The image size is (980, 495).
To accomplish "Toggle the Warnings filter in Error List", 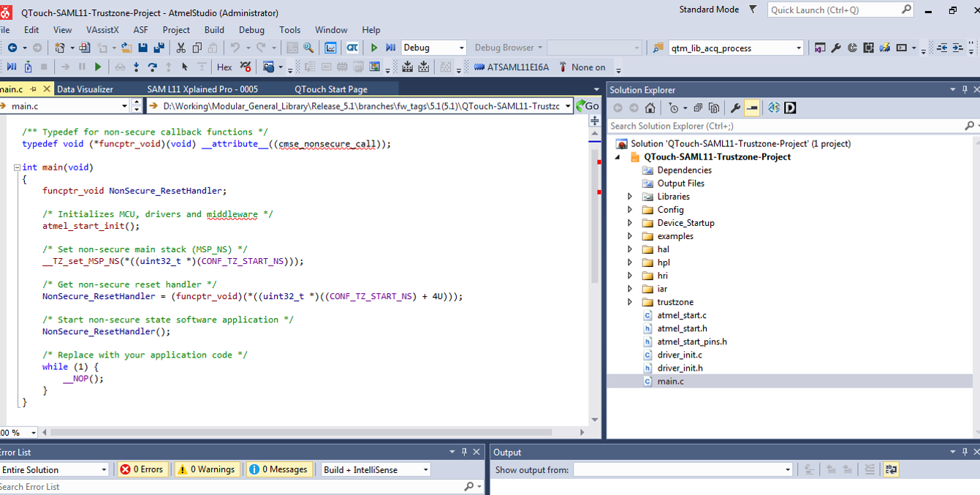I will 206,469.
